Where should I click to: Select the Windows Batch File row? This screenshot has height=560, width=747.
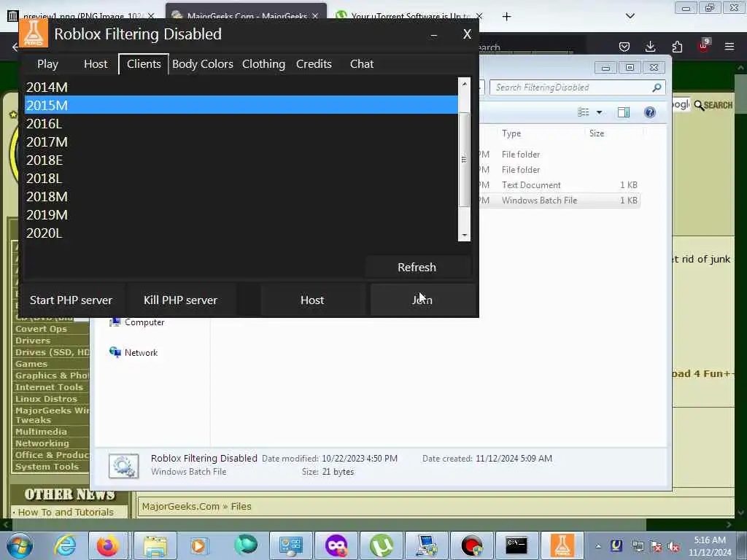point(558,201)
